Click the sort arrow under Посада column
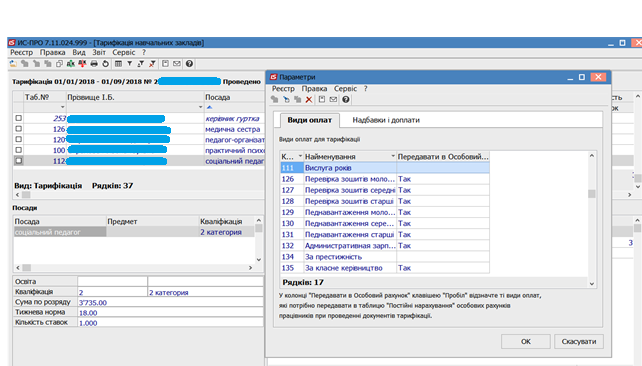 (210, 107)
